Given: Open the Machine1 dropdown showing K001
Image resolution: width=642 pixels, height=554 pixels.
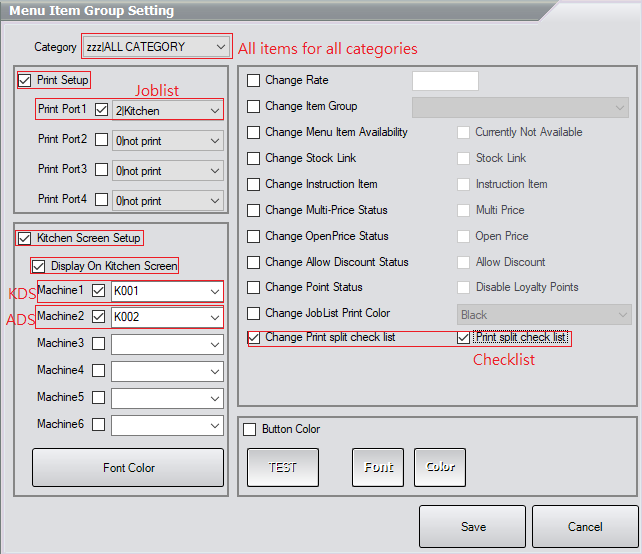Looking at the screenshot, I should 167,291.
